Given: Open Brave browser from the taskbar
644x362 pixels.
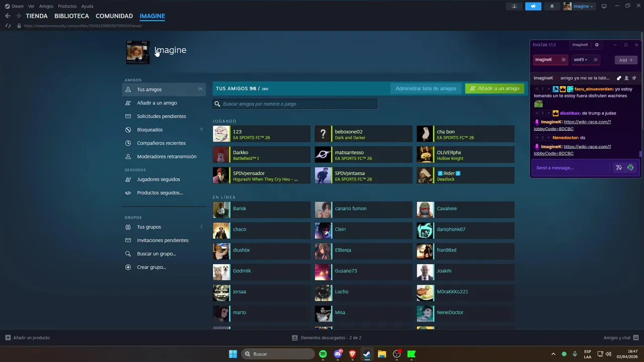Looking at the screenshot, I should tap(352, 354).
